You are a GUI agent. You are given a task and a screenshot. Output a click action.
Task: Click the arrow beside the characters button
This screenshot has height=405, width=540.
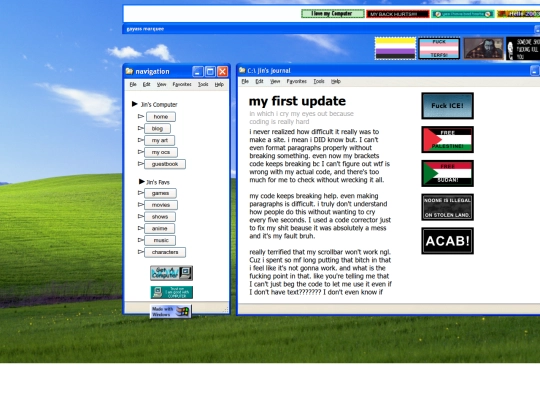coord(141,252)
